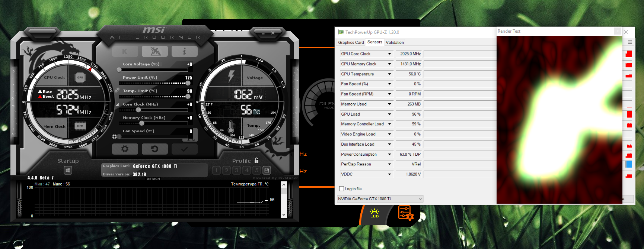The width and height of the screenshot is (644, 249).
Task: Click the GPU chip icon in gauge
Action: pyautogui.click(x=80, y=77)
